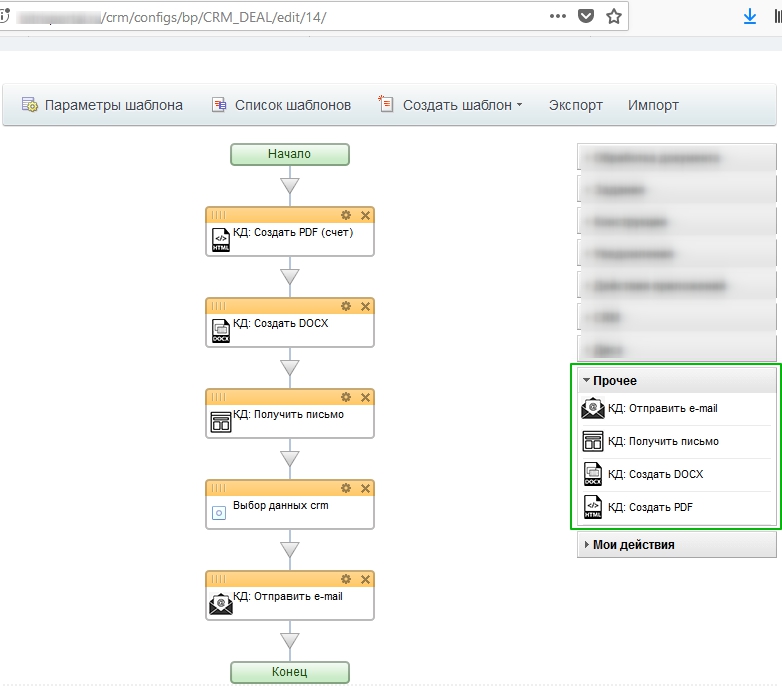Open page actions three-dot menu

(558, 17)
